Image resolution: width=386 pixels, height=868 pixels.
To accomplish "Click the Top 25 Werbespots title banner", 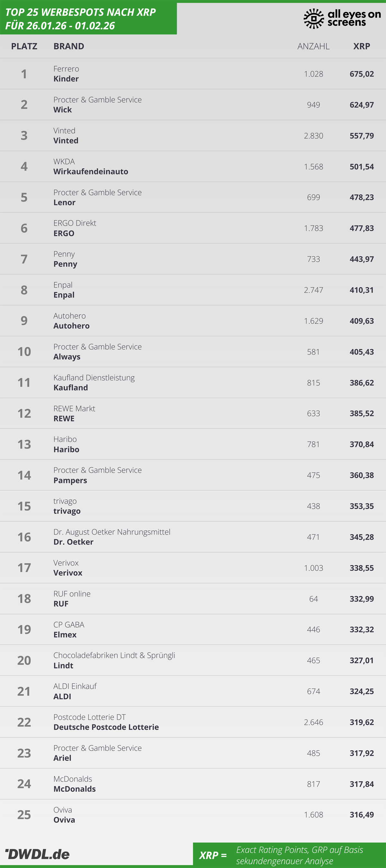I will [x=88, y=19].
